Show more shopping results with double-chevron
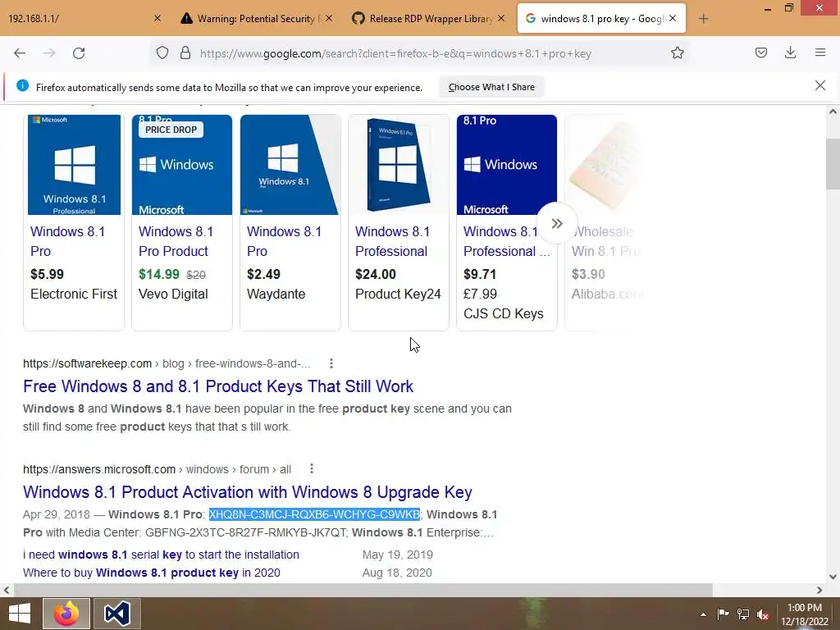This screenshot has height=630, width=840. click(x=557, y=223)
